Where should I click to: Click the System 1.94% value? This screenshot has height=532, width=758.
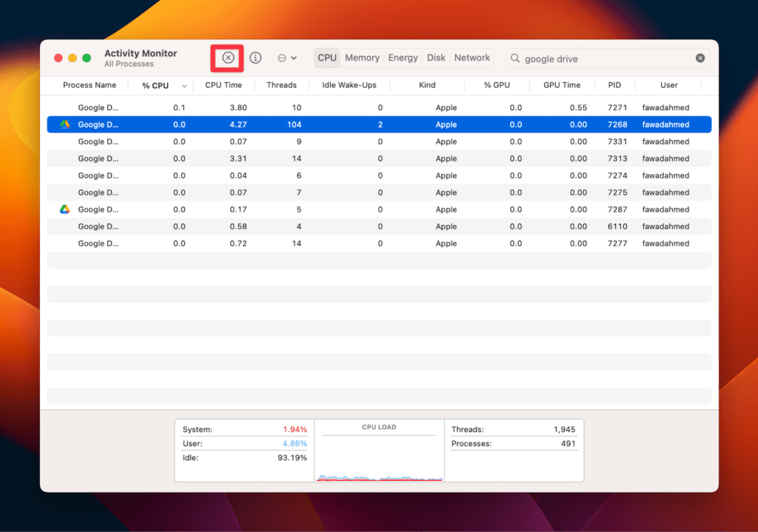(x=295, y=429)
